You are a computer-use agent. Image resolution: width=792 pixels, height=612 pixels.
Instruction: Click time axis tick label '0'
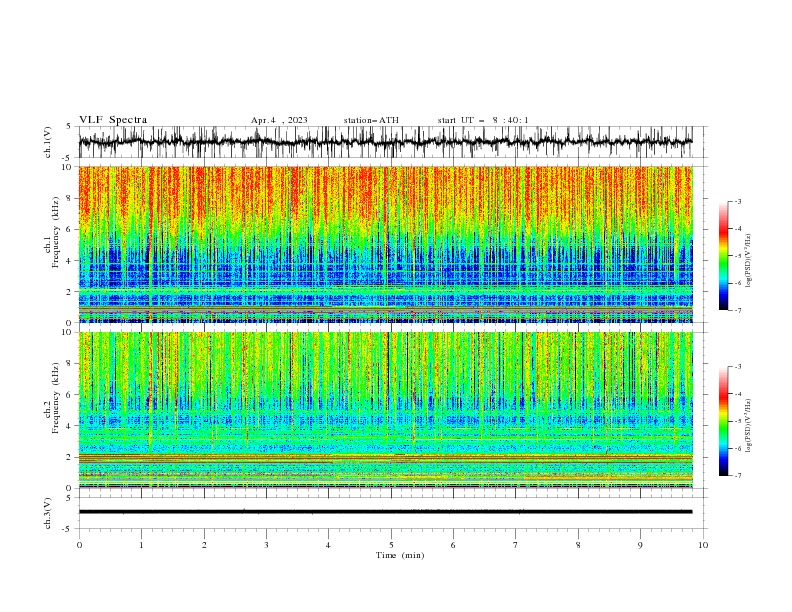coord(79,545)
